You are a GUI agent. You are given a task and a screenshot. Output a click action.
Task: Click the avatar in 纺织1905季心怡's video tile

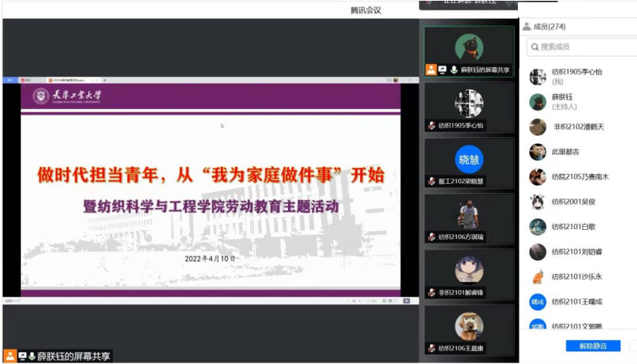click(x=469, y=103)
